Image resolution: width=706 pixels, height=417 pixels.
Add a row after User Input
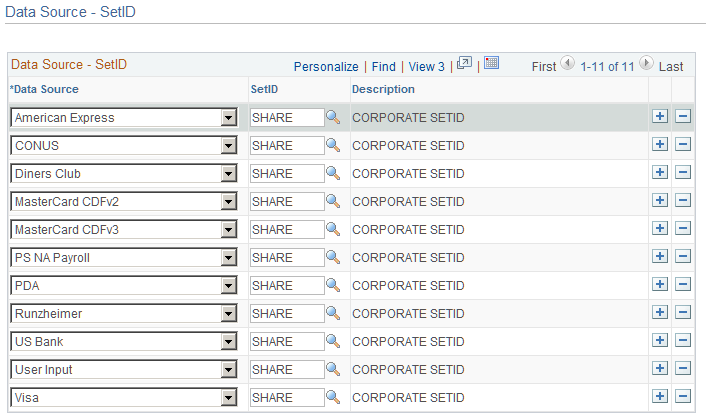pyautogui.click(x=660, y=368)
